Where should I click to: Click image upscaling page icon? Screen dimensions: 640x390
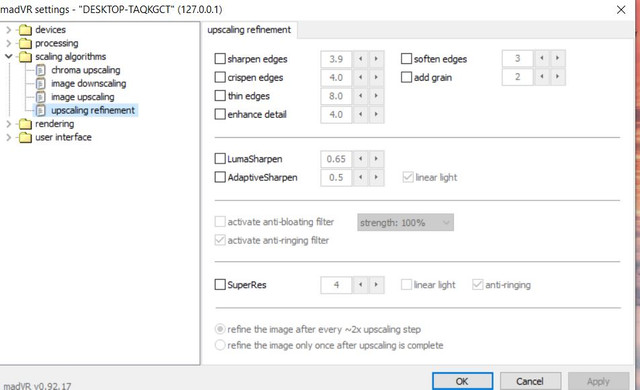coord(40,97)
